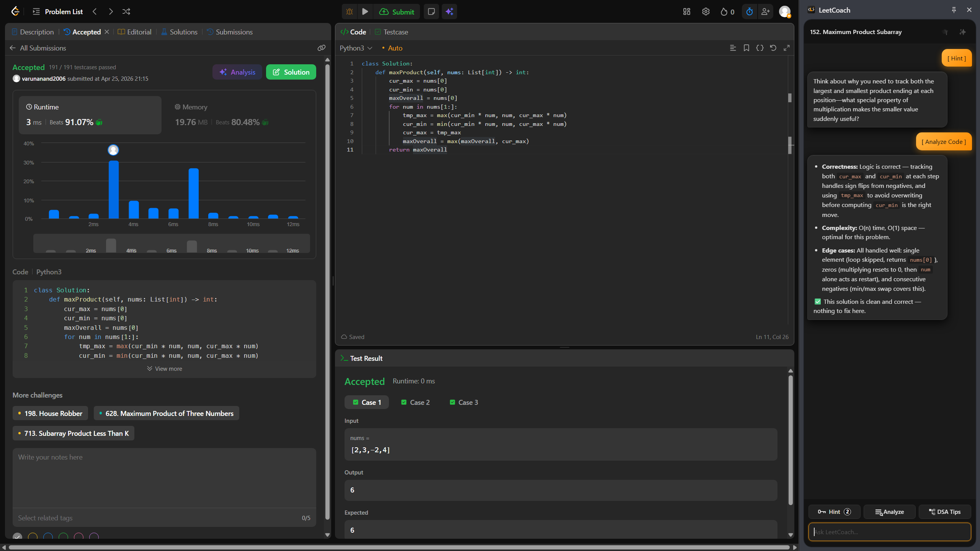
Task: Open the Python3 language dropdown
Action: 356,48
